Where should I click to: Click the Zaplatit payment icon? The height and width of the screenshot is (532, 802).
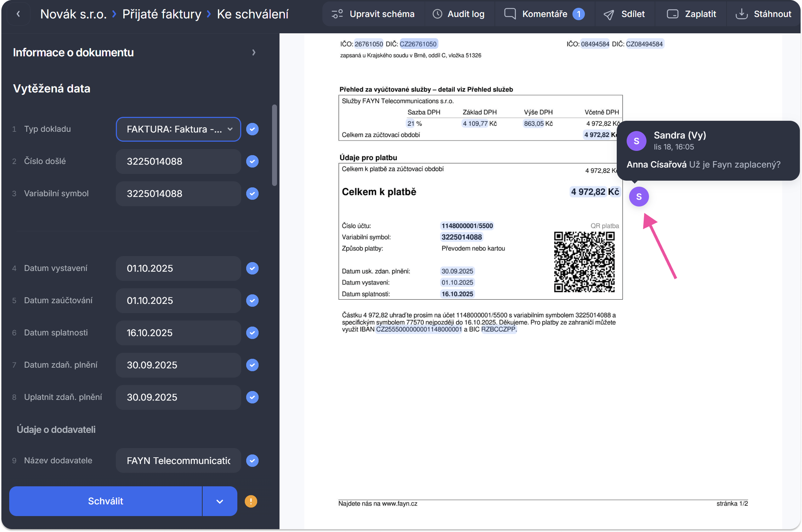click(672, 14)
